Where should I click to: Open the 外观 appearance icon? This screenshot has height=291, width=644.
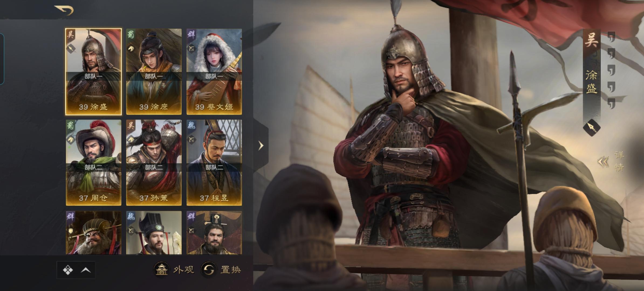162,269
